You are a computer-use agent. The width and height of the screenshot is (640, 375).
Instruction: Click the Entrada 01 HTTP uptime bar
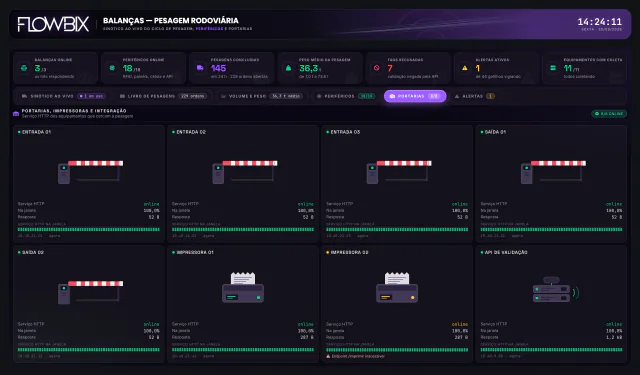(89, 230)
